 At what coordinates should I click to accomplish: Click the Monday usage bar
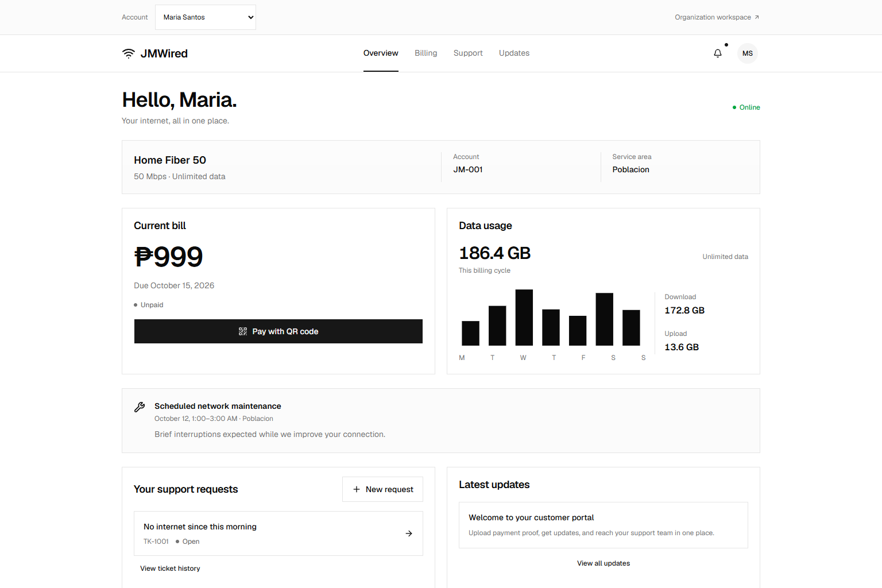471,333
